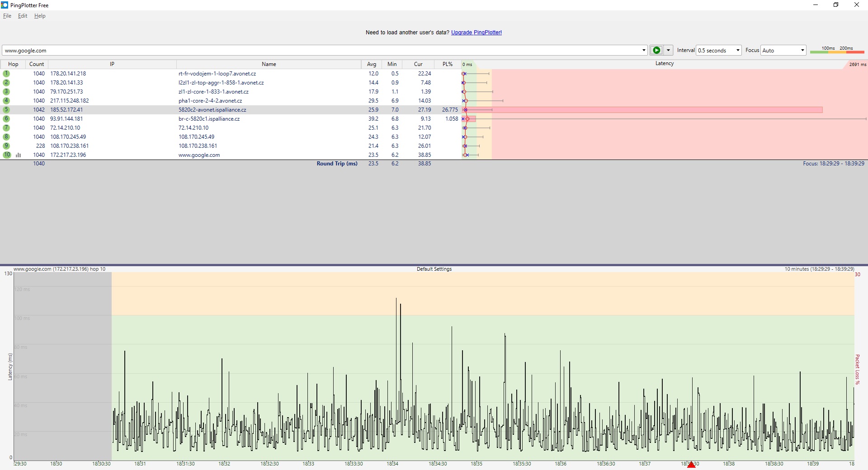The image size is (868, 470).
Task: Click the PingPlotter app icon in title bar
Action: [x=5, y=5]
